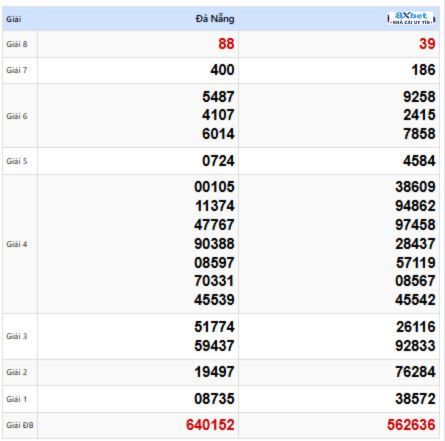Viewport: 445px width, 441px height.
Task: Click the special prize number 640152
Action: [210, 425]
